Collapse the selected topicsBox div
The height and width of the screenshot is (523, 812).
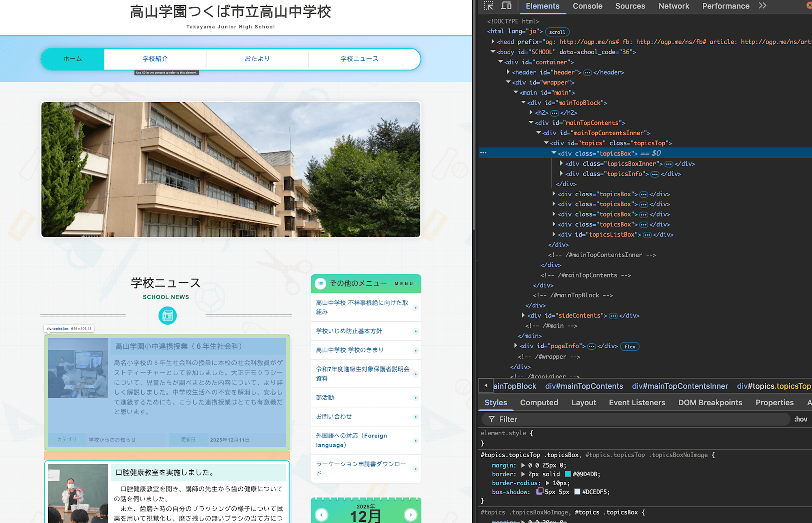pos(554,153)
